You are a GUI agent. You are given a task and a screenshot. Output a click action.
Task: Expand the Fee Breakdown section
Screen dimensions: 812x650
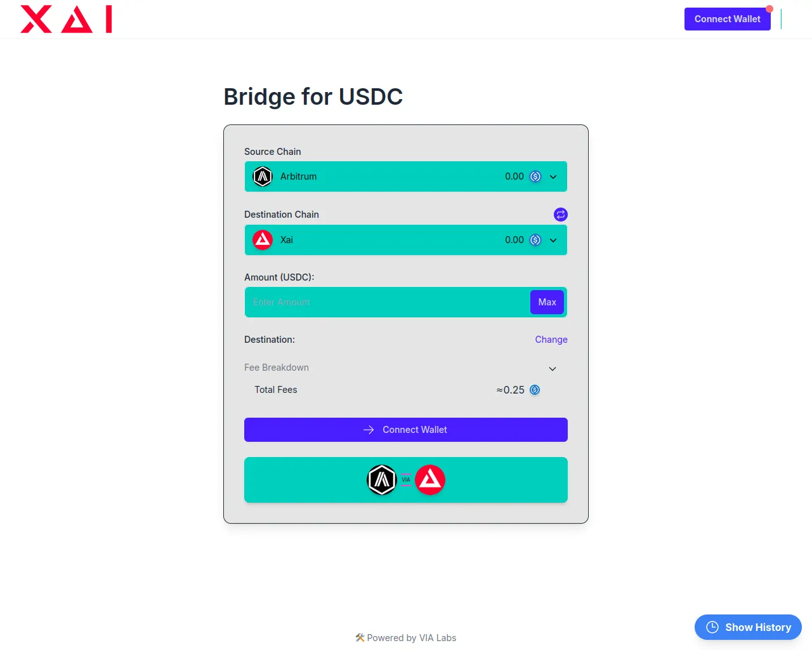[553, 369]
